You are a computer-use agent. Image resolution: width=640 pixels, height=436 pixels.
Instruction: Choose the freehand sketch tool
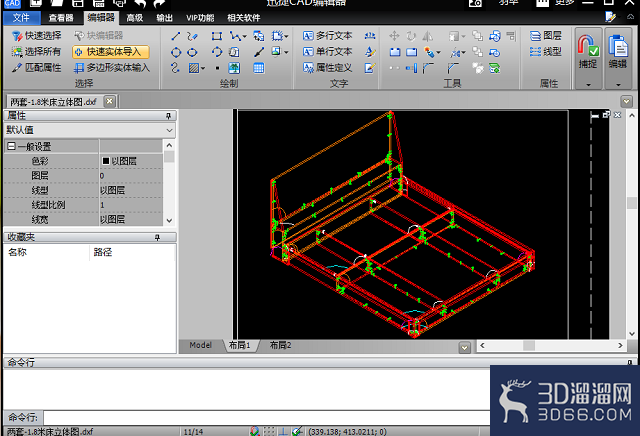point(192,36)
